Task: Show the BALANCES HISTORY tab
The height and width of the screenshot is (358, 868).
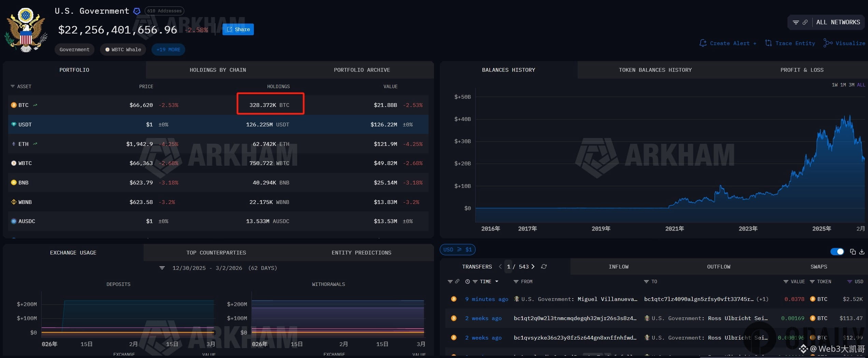Action: (x=508, y=70)
